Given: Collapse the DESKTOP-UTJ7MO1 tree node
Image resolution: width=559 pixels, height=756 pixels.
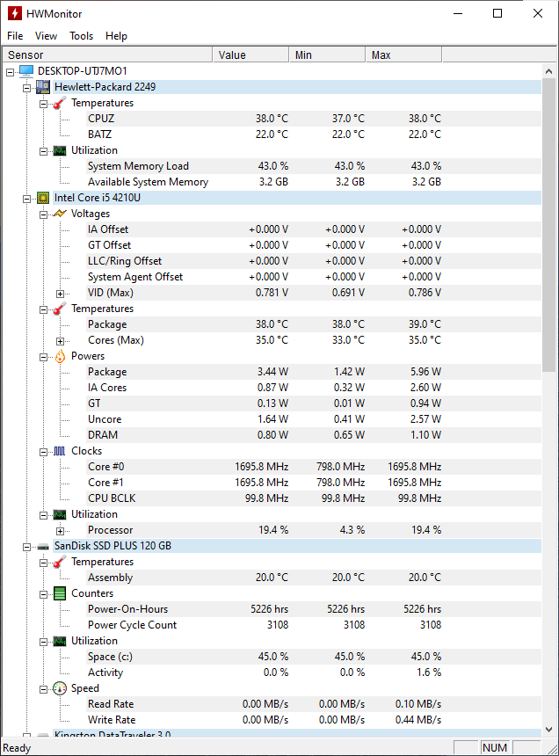Looking at the screenshot, I should (11, 71).
